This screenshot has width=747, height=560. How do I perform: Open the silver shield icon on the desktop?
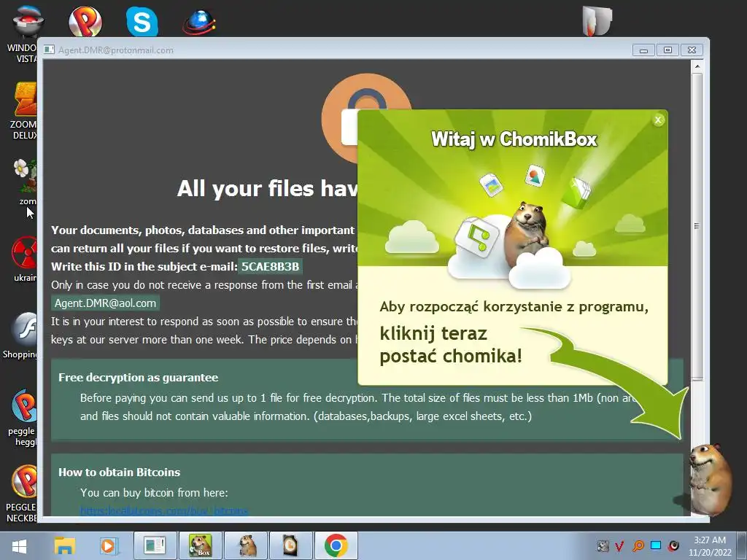pyautogui.click(x=597, y=21)
